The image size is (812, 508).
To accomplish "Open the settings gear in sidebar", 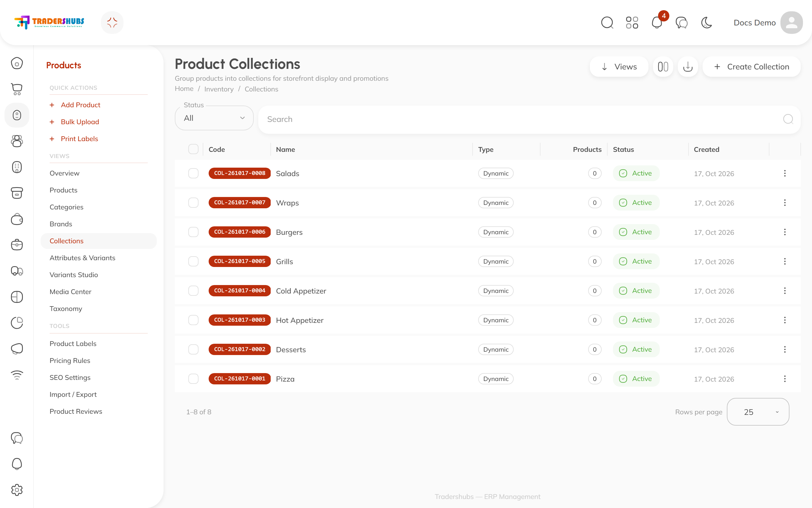I will point(17,490).
